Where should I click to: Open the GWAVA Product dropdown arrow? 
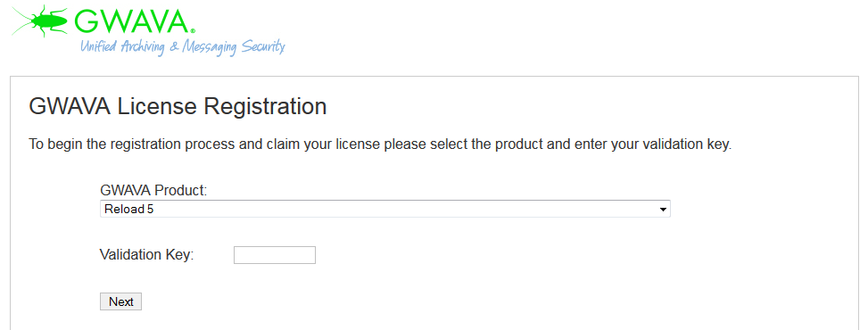[x=663, y=210]
